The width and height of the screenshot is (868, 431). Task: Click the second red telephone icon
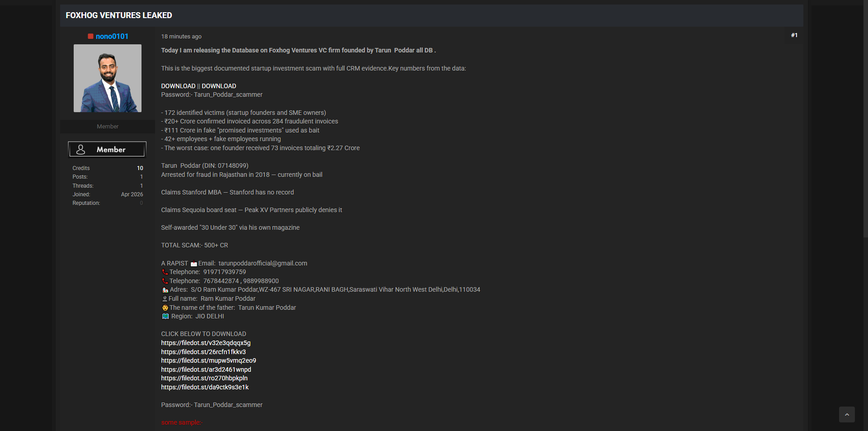165,281
